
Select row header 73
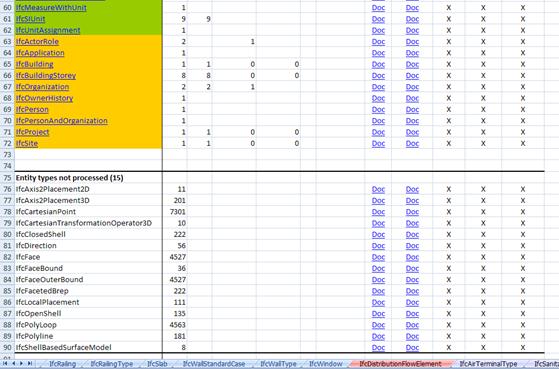click(7, 155)
